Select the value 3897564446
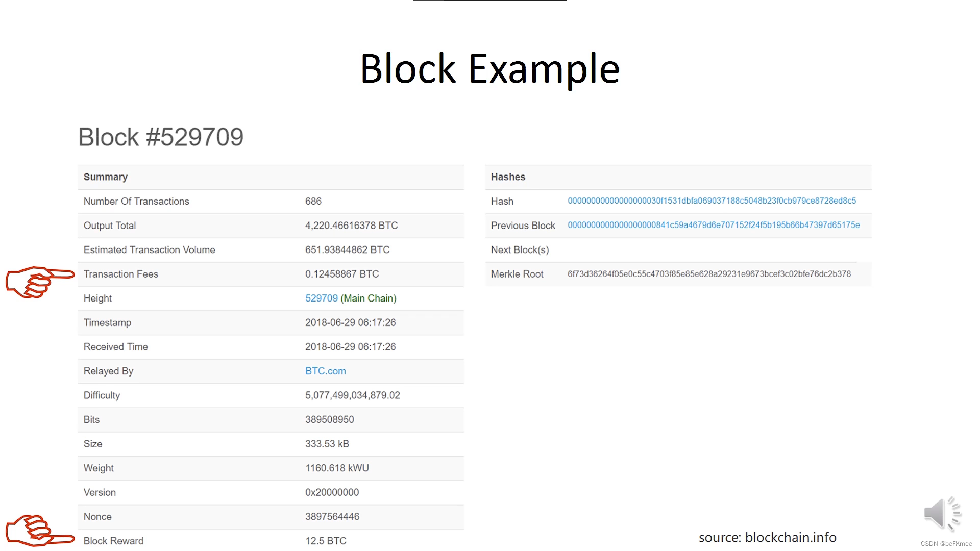 (x=332, y=516)
